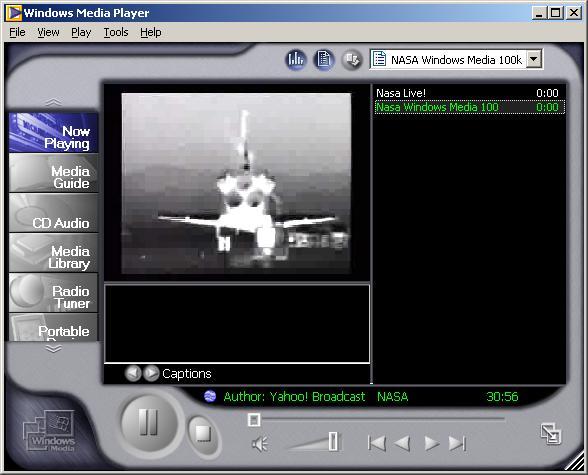Minimize the Windows Media Player window
The image size is (588, 475).
tap(539, 13)
